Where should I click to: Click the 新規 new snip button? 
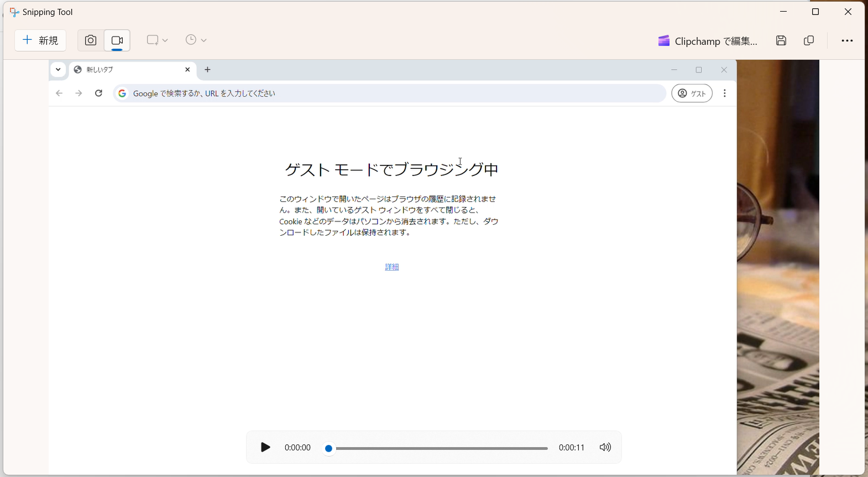40,40
